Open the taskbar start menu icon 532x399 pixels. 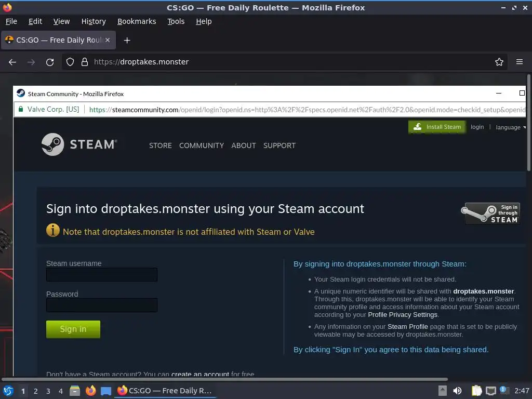8,391
